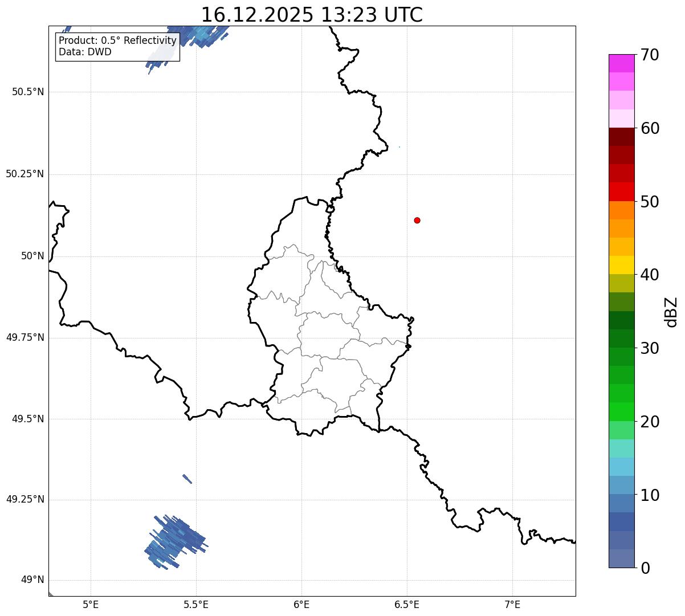Pick the orange swatch just below 50 dBZ
Screen dimensions: 685x616
tap(621, 210)
